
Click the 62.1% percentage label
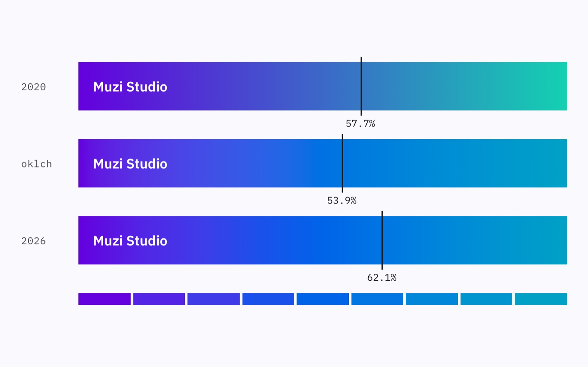tap(382, 278)
